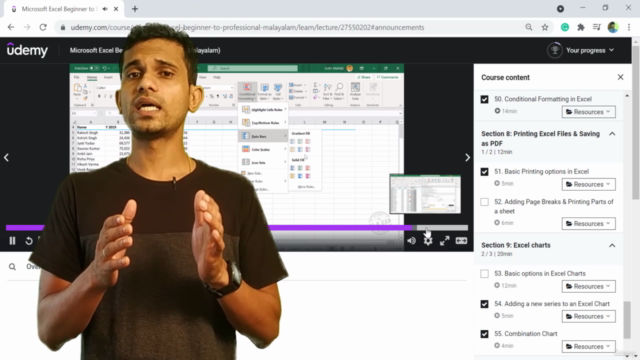Open browser extensions puzzle icon
Viewport: 640px width, 360px height.
[581, 27]
